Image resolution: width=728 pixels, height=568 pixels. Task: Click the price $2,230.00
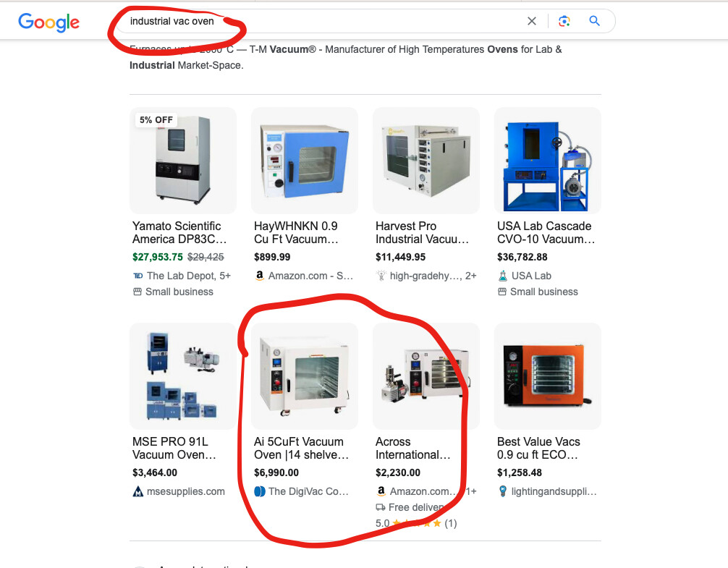[x=398, y=472]
